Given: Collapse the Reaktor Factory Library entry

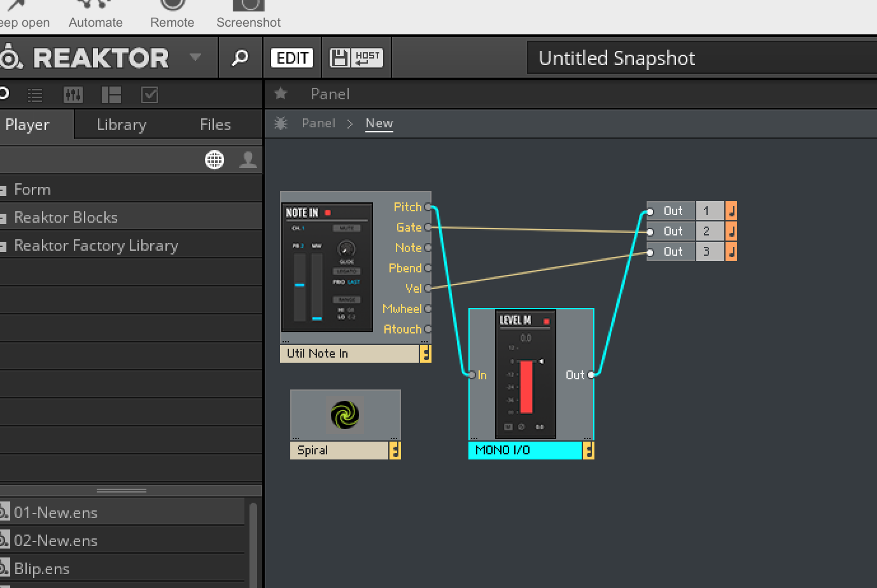Looking at the screenshot, I should tap(3, 246).
